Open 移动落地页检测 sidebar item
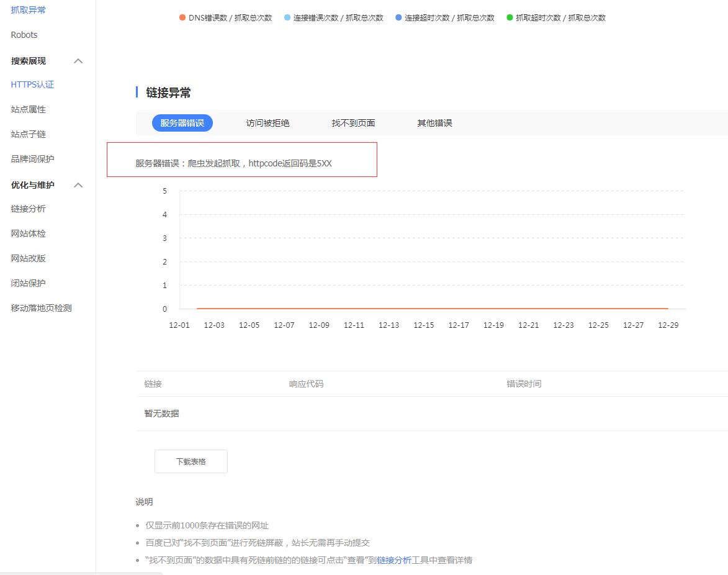This screenshot has width=728, height=575. [x=41, y=308]
